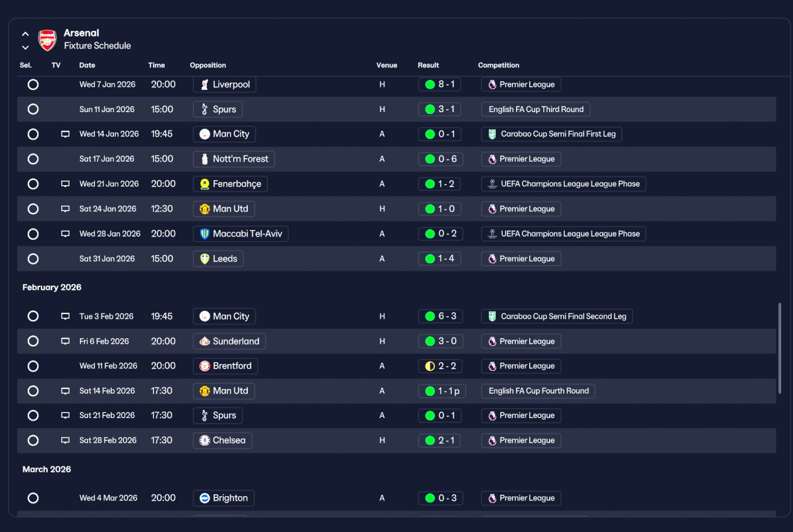The width and height of the screenshot is (793, 532).
Task: Click the TV icon on Wed 28 Jan row
Action: point(65,234)
